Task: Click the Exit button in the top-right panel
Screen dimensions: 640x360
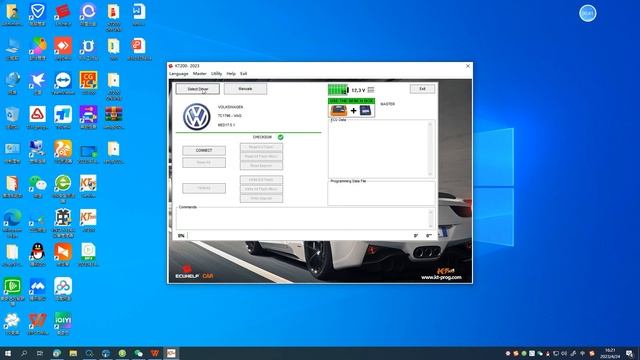Action: tap(422, 89)
